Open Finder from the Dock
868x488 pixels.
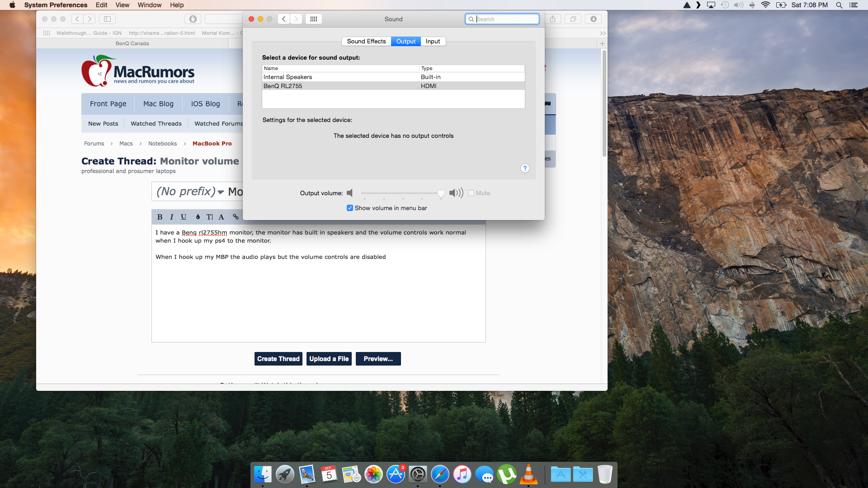coord(263,474)
